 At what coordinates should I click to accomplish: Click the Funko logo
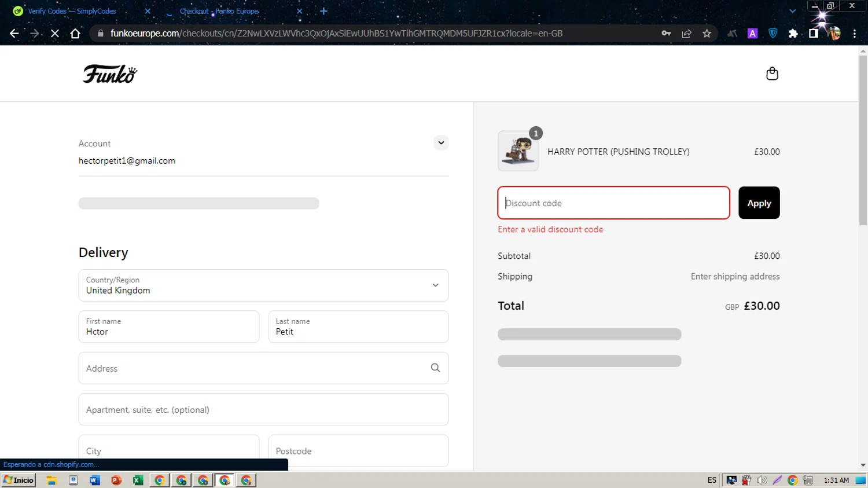[110, 74]
